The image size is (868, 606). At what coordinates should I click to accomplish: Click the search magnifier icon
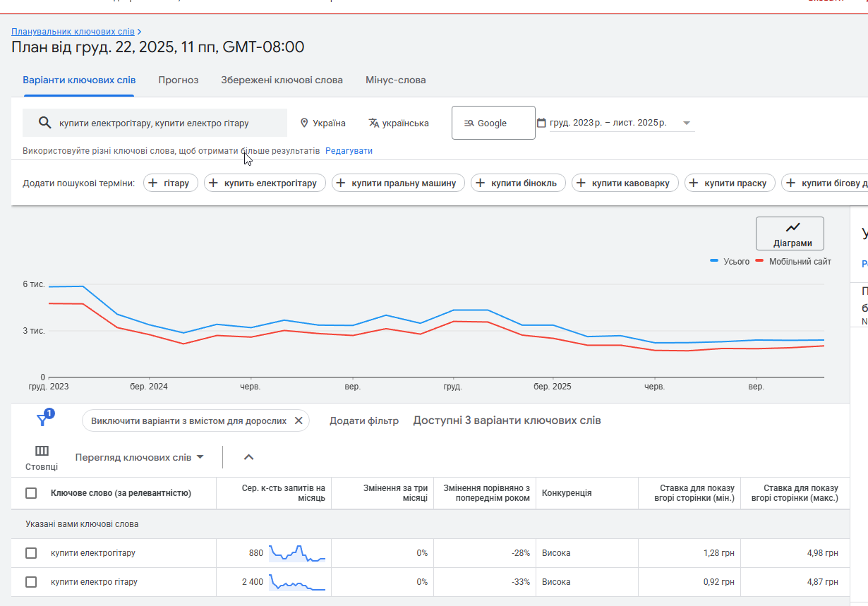[44, 123]
